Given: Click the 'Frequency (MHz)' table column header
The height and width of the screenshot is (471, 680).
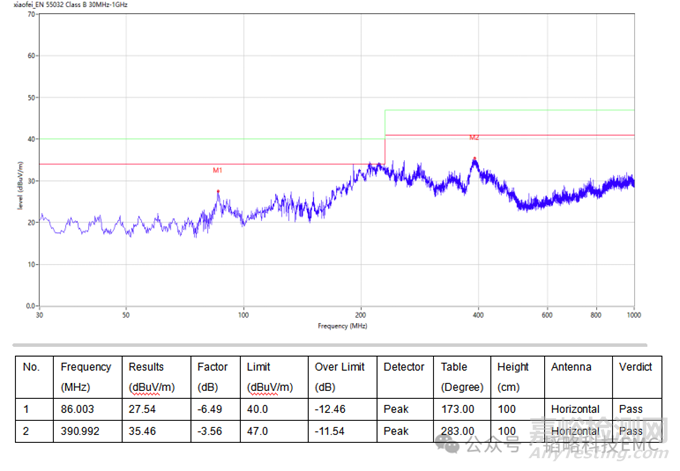Looking at the screenshot, I should (x=86, y=376).
